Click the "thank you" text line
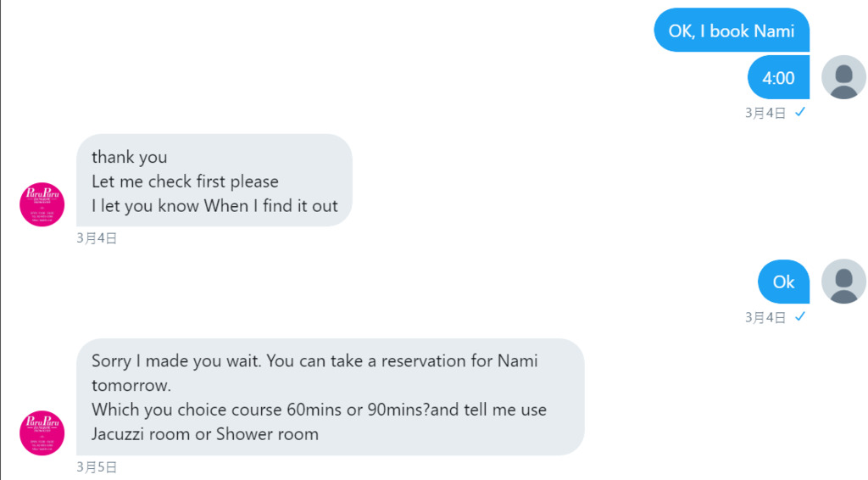The width and height of the screenshot is (868, 480). point(129,157)
